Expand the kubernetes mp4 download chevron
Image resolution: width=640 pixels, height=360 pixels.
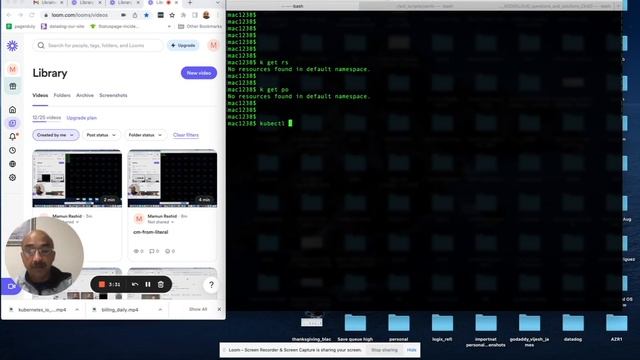point(77,310)
